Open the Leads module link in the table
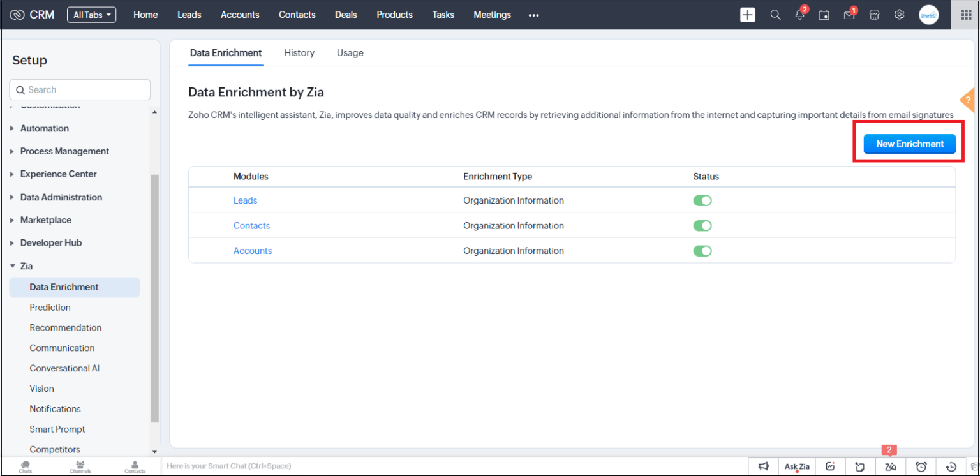This screenshot has width=980, height=476. [x=245, y=200]
